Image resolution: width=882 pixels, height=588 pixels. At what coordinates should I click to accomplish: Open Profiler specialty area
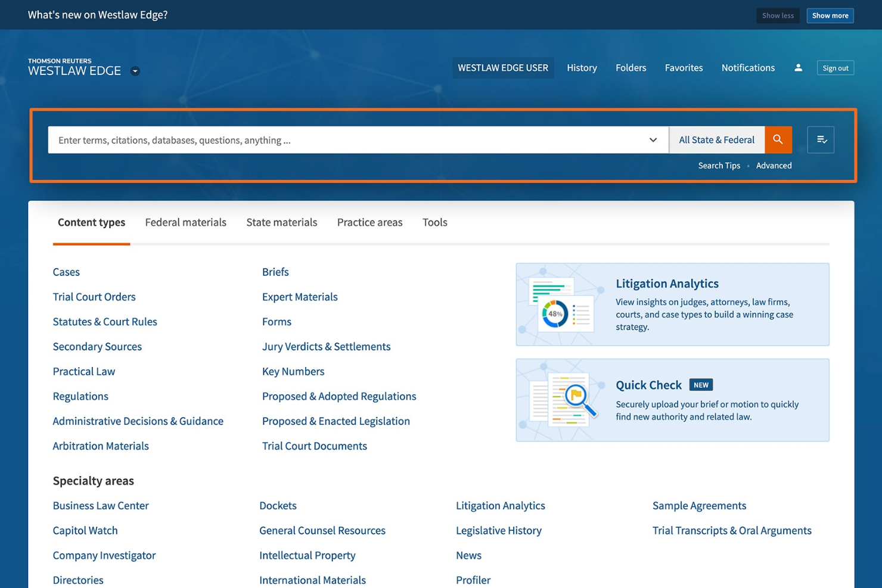point(473,580)
